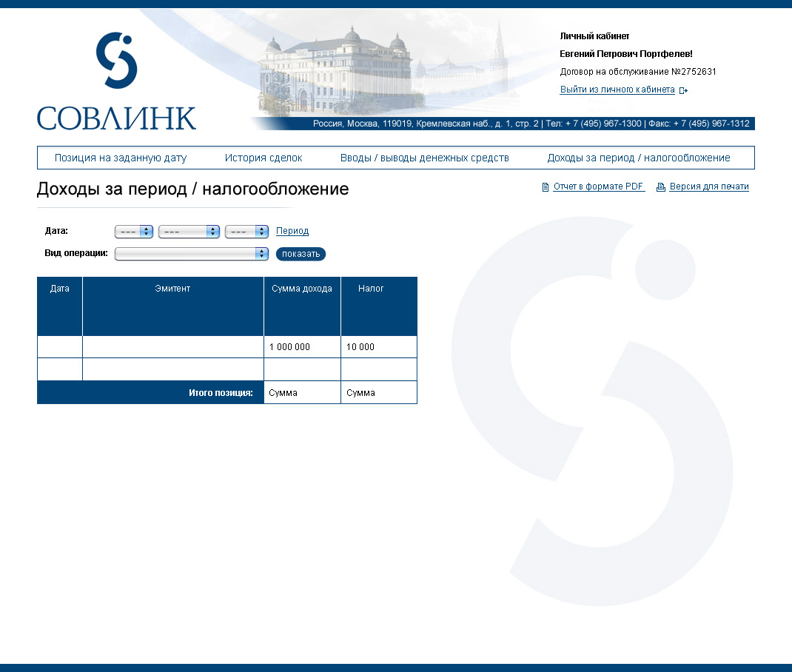
Task: Click the Sovlink logo
Action: [116, 81]
